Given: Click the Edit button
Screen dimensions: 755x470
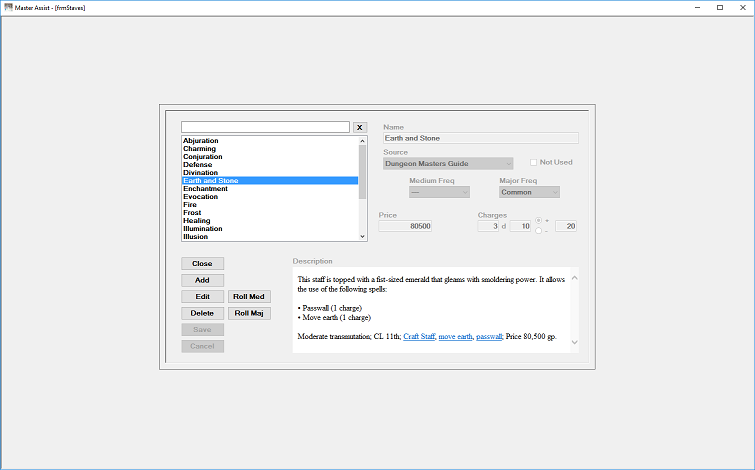Looking at the screenshot, I should pos(202,297).
